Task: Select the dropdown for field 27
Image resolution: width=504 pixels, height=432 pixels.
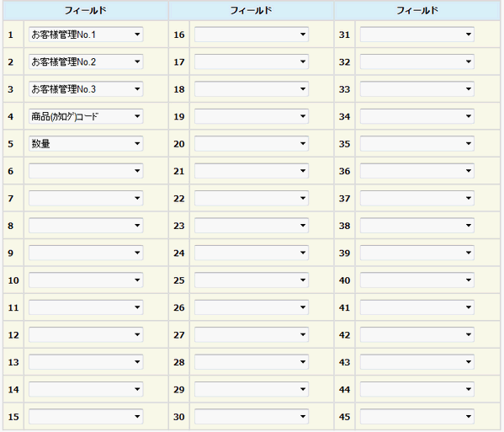Action: point(252,335)
